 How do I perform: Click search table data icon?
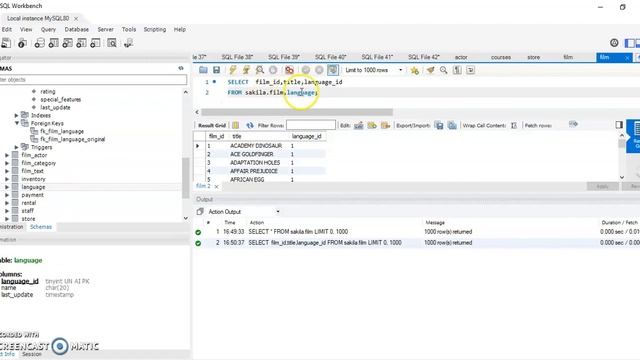[x=112, y=43]
